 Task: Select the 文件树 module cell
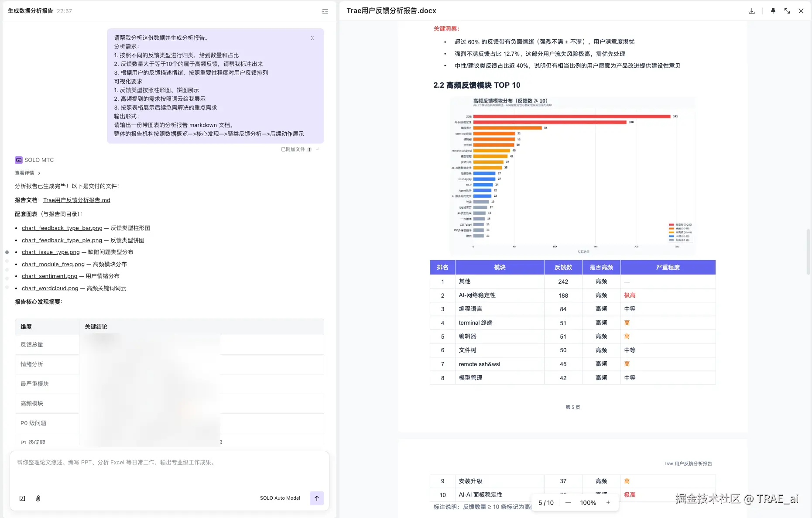click(x=500, y=350)
